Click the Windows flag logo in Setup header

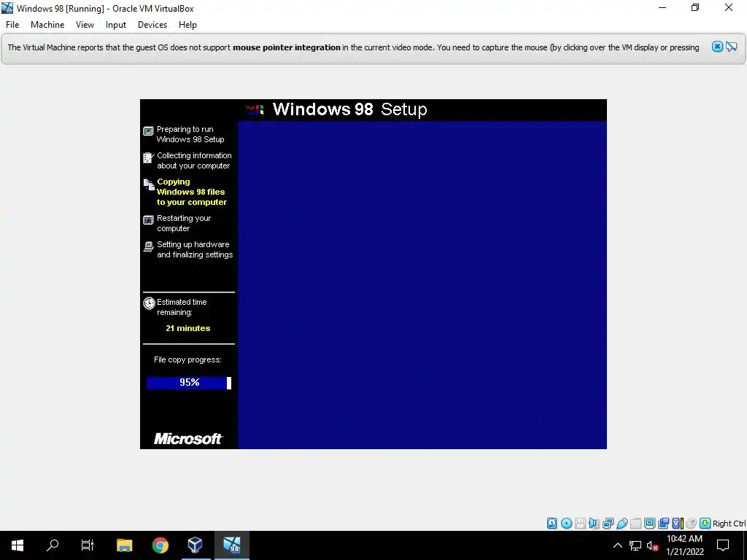point(255,110)
